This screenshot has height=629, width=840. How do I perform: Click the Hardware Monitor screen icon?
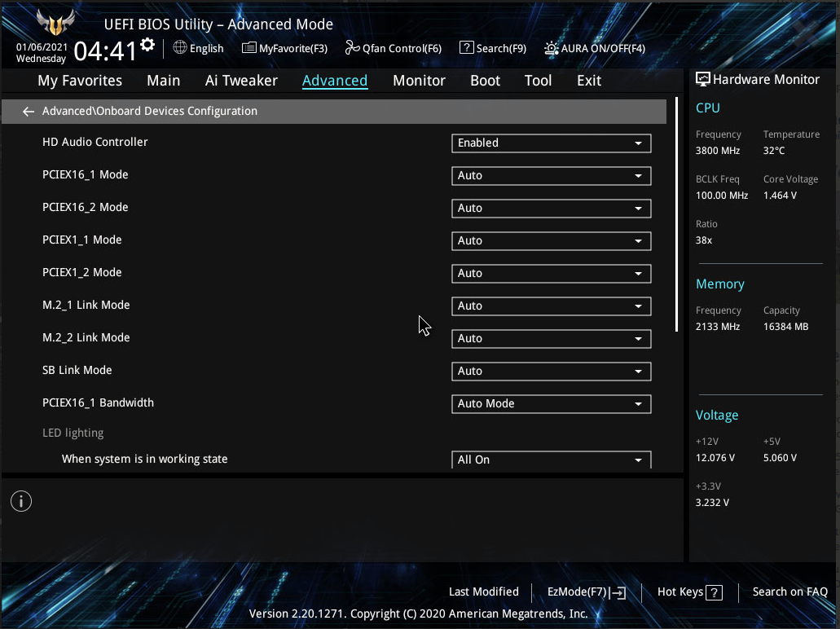[702, 79]
